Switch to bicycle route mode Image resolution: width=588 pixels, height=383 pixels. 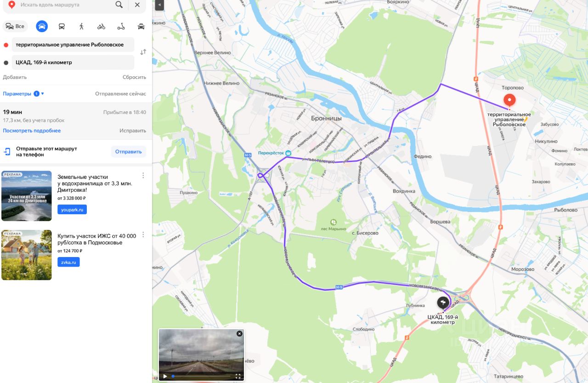pos(101,26)
